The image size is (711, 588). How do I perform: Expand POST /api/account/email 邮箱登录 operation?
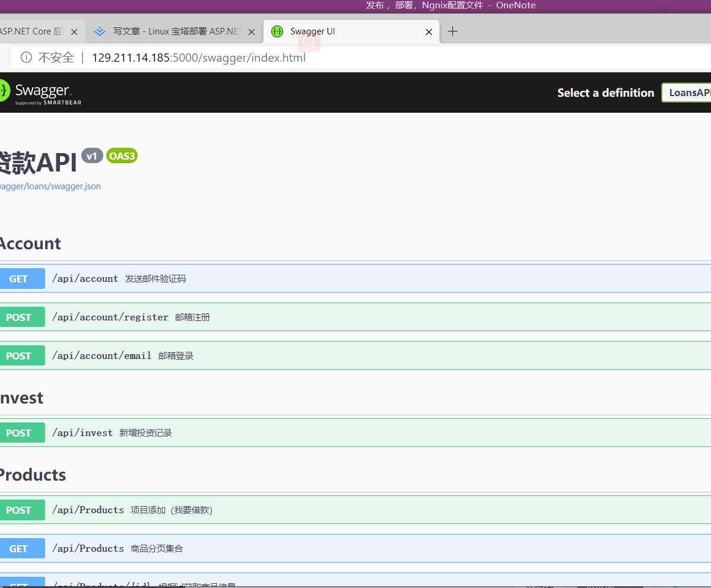355,355
